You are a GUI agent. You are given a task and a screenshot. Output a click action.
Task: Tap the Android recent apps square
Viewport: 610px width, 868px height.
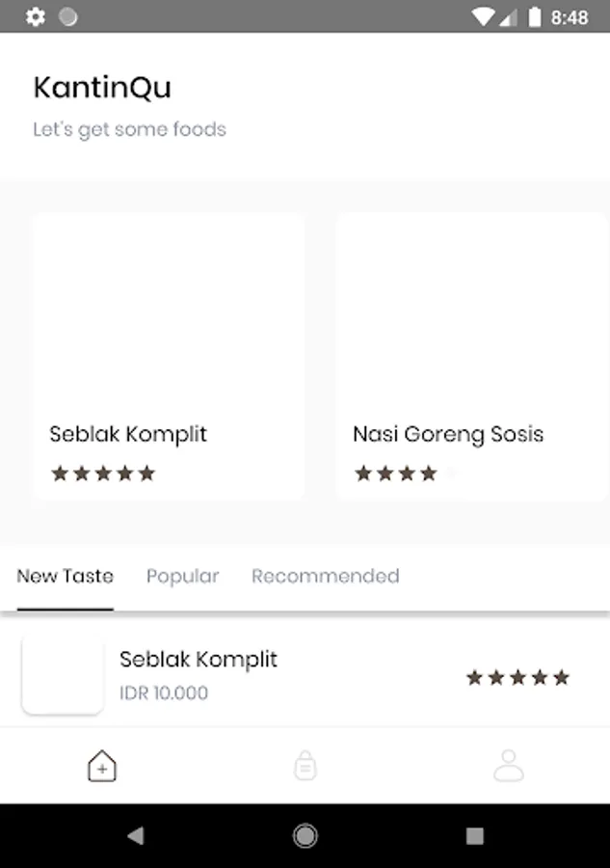[x=474, y=835]
